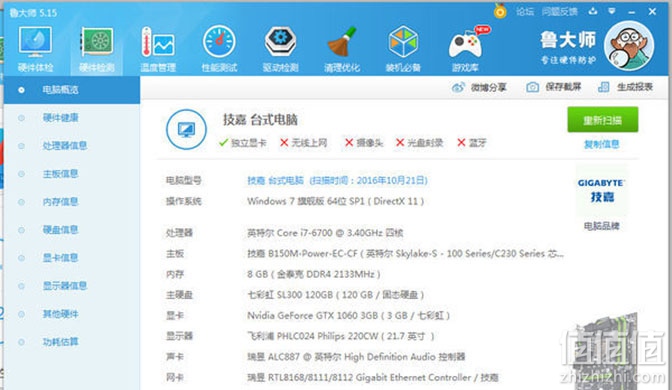Screen dimensions: 672x390
Task: Click the B150M-Power-EC-CF motherboard text
Action: click(x=405, y=254)
